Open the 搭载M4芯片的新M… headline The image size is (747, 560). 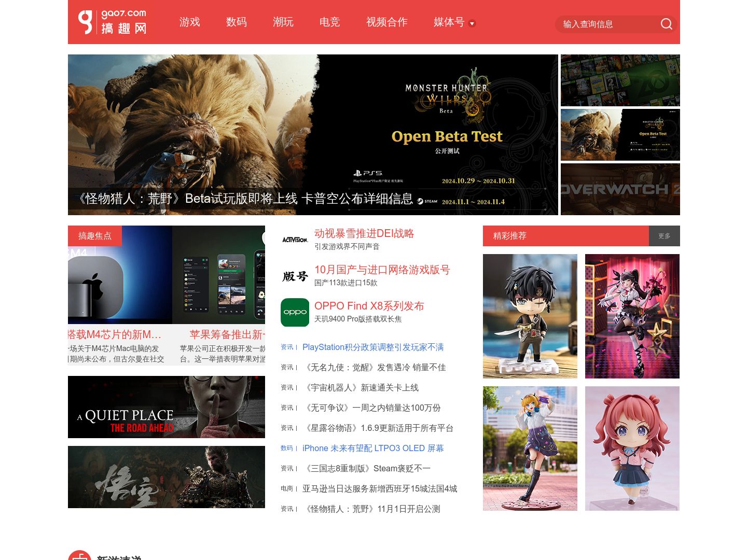click(115, 334)
